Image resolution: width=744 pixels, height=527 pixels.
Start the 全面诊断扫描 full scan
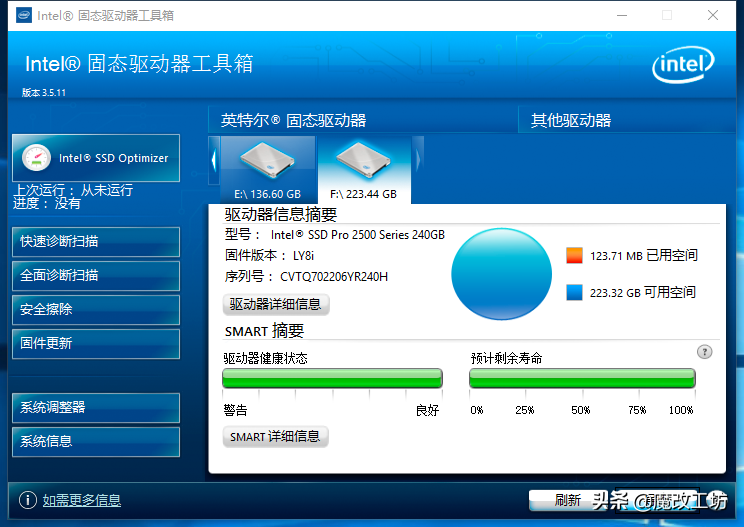pos(96,276)
